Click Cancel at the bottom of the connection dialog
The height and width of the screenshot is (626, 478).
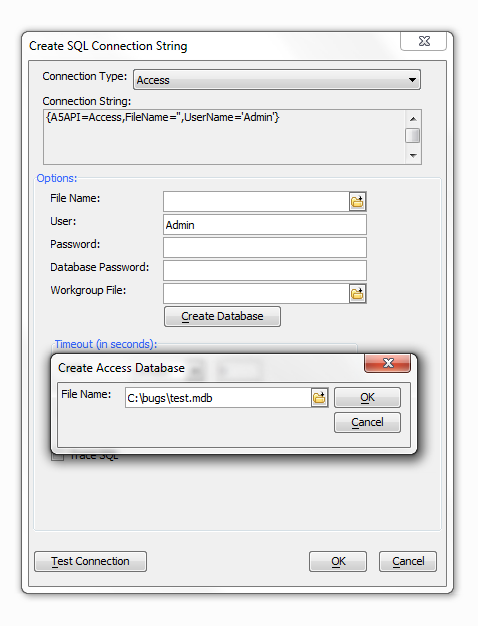point(408,561)
